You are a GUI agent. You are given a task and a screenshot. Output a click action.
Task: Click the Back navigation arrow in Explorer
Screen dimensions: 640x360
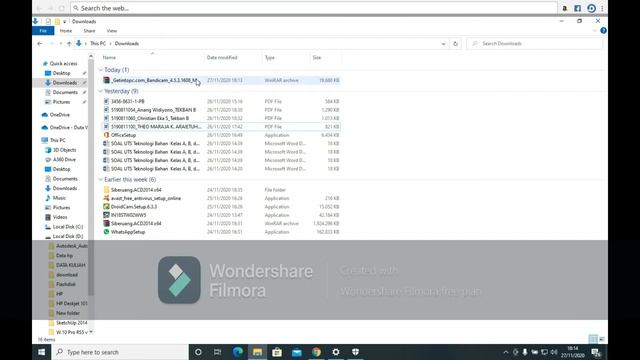40,43
